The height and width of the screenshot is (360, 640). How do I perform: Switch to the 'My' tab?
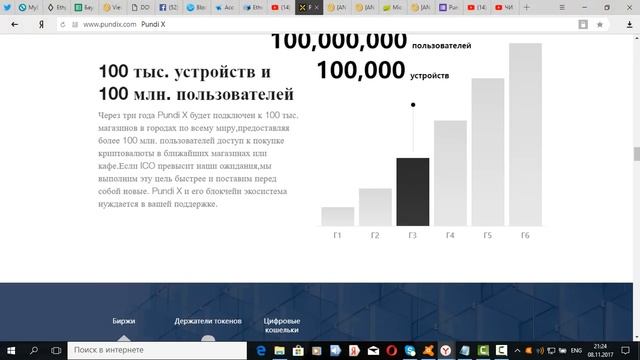[28, 7]
